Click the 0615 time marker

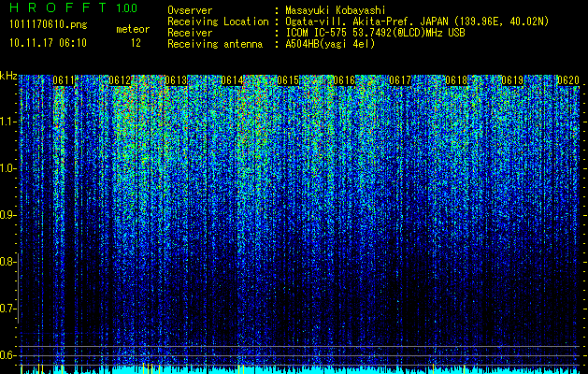[288, 80]
